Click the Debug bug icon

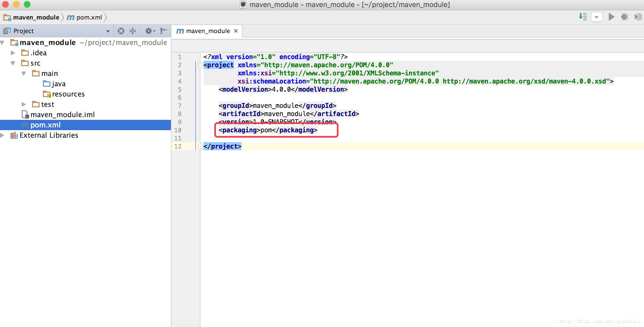(625, 17)
